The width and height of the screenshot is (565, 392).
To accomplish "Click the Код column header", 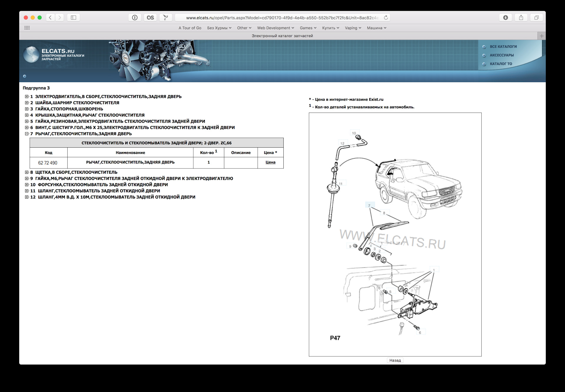I will [x=49, y=153].
